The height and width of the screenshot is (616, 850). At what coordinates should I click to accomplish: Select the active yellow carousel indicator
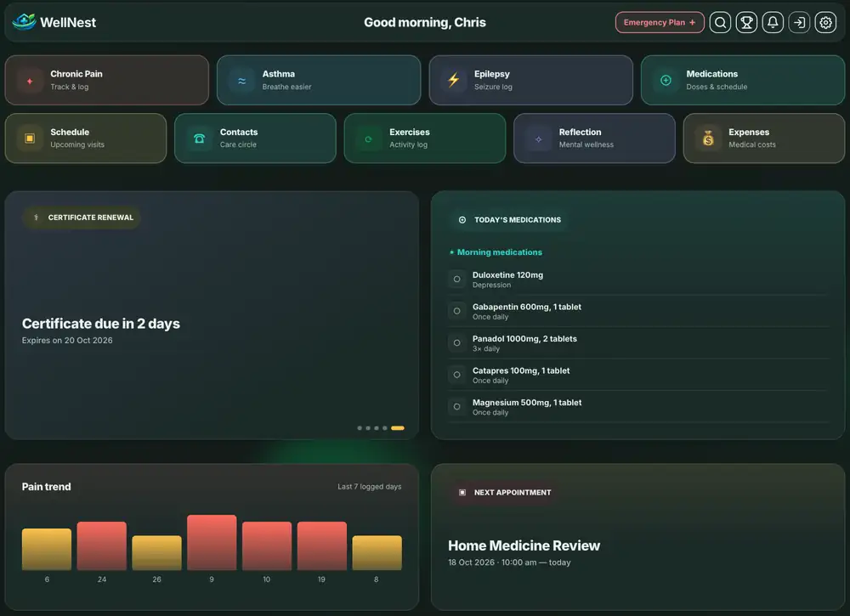point(397,428)
